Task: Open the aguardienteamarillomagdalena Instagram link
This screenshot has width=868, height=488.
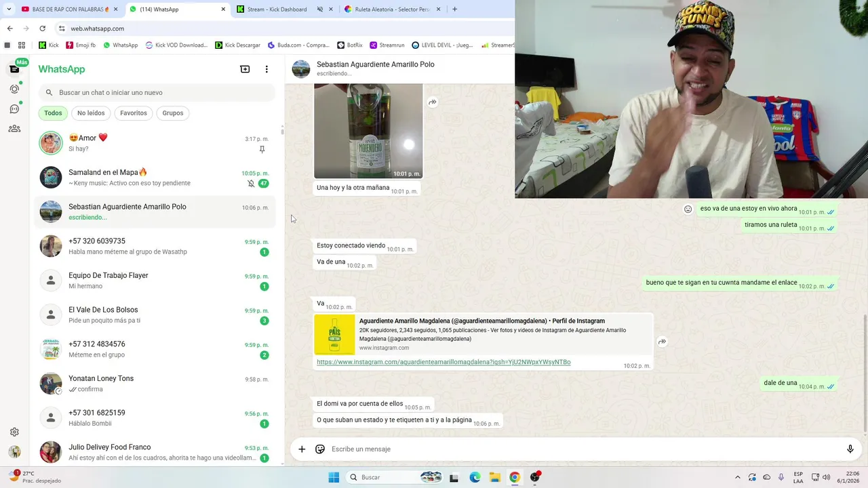Action: pos(443,362)
